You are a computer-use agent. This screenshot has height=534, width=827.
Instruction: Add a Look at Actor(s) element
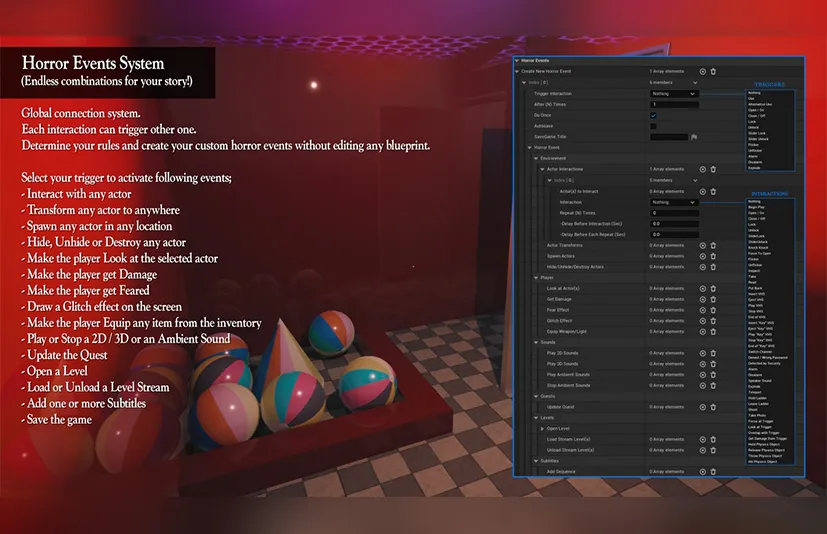(x=703, y=289)
